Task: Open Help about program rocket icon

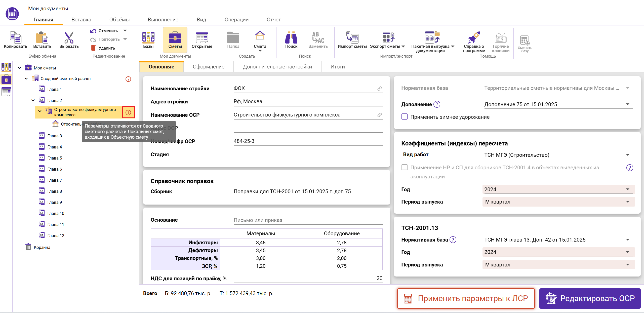Action: pyautogui.click(x=474, y=38)
